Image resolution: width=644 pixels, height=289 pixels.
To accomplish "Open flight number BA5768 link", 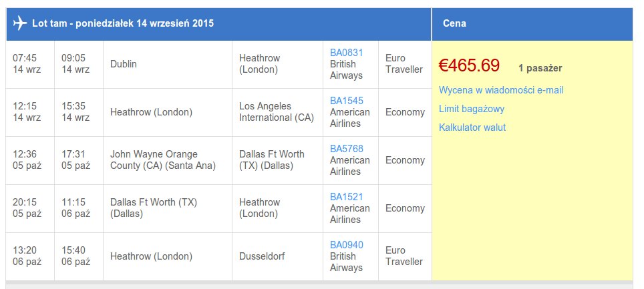I will coord(346,149).
